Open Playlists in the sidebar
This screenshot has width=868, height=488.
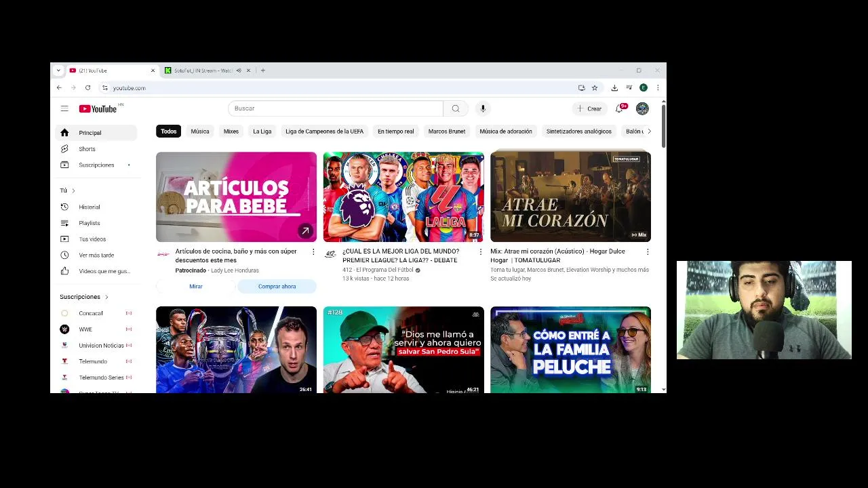click(x=96, y=223)
